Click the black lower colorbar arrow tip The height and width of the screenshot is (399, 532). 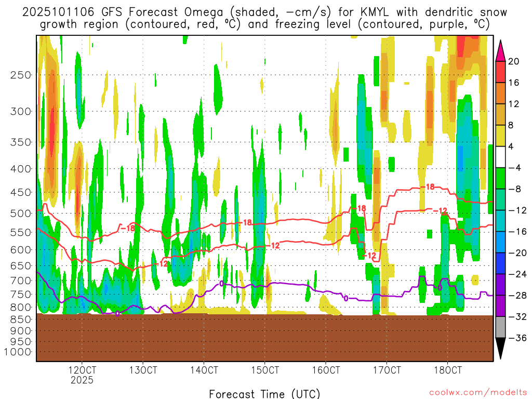[x=500, y=349]
